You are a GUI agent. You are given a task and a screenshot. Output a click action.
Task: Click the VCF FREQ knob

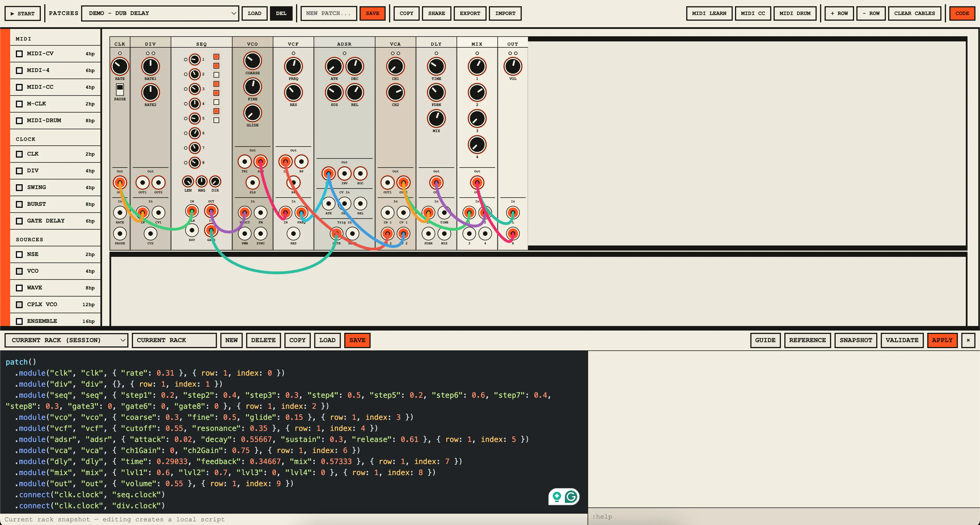pos(293,67)
